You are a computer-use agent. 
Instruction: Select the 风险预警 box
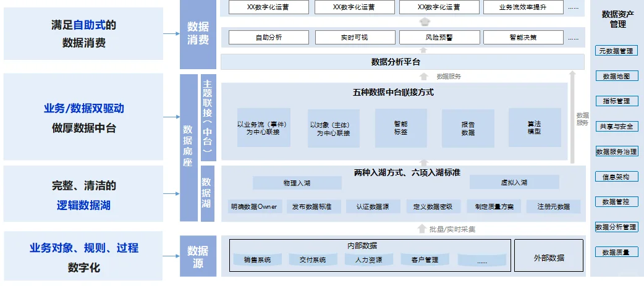[439, 37]
